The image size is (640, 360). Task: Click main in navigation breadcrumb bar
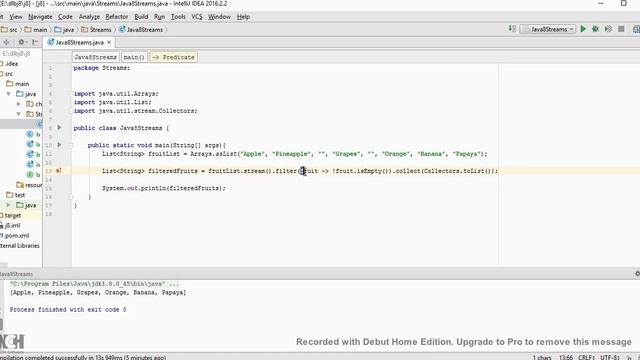(x=36, y=30)
